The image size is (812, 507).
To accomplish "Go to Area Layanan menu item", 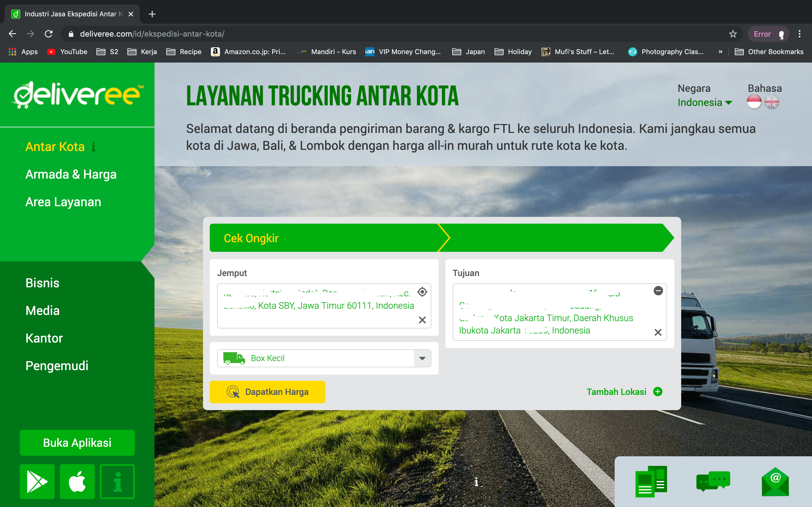I will click(63, 202).
